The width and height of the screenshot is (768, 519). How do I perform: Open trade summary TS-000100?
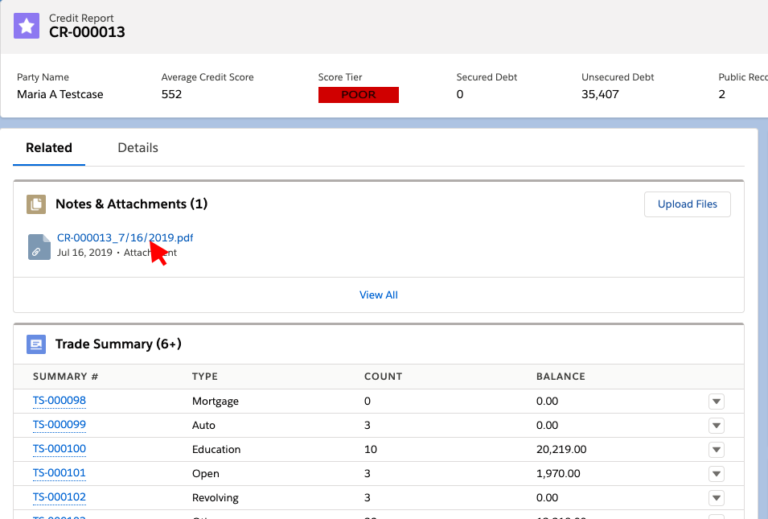(x=59, y=448)
